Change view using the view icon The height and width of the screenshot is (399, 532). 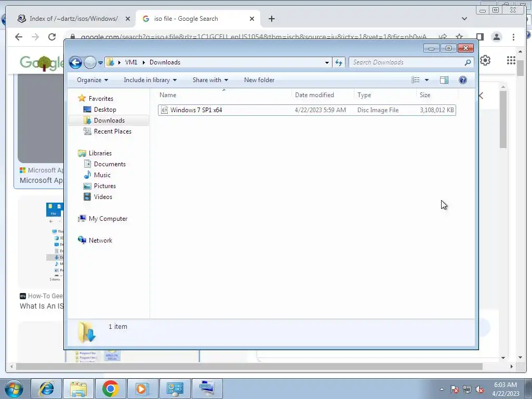click(415, 80)
